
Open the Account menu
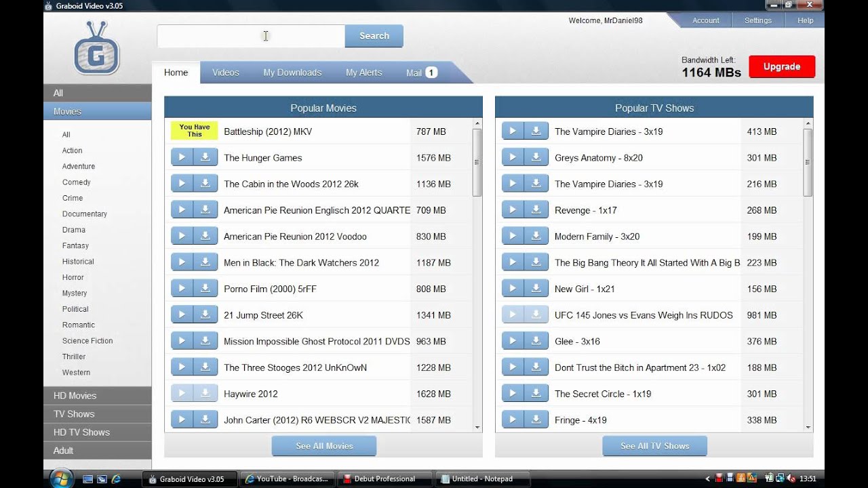(x=706, y=20)
